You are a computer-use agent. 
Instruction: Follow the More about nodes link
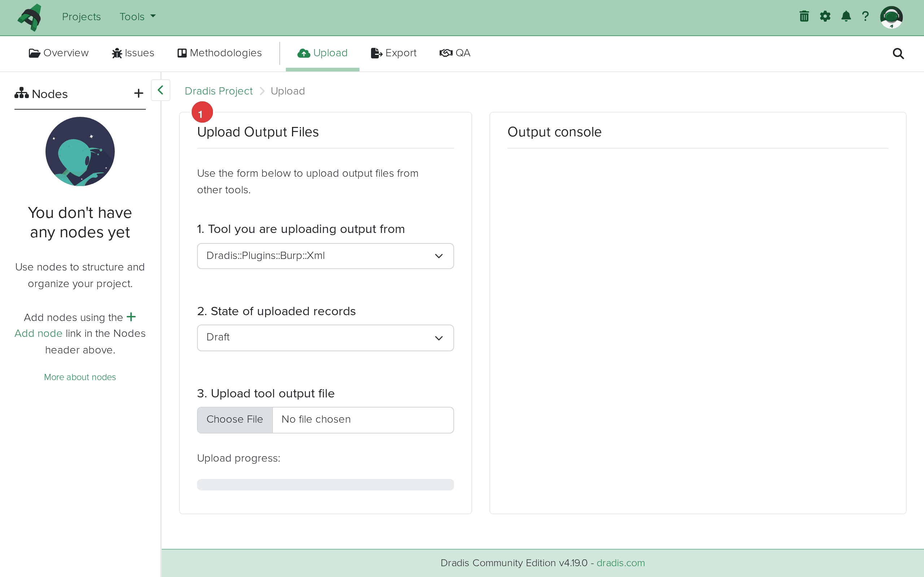80,377
